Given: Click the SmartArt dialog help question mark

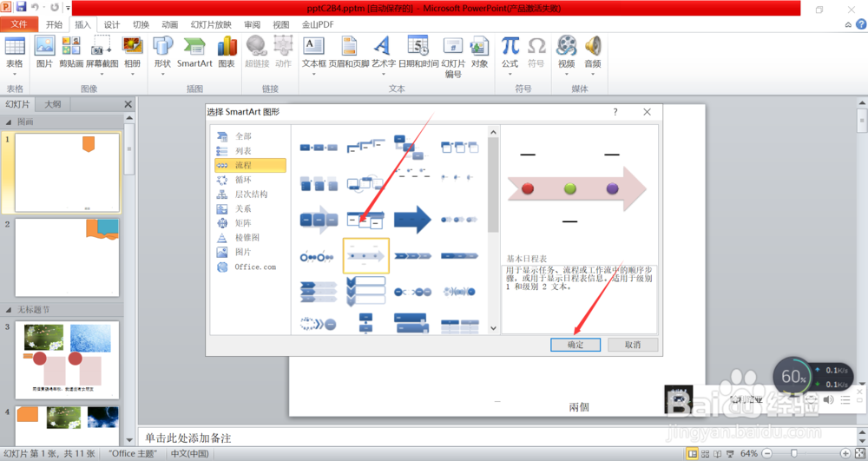Looking at the screenshot, I should pos(615,112).
